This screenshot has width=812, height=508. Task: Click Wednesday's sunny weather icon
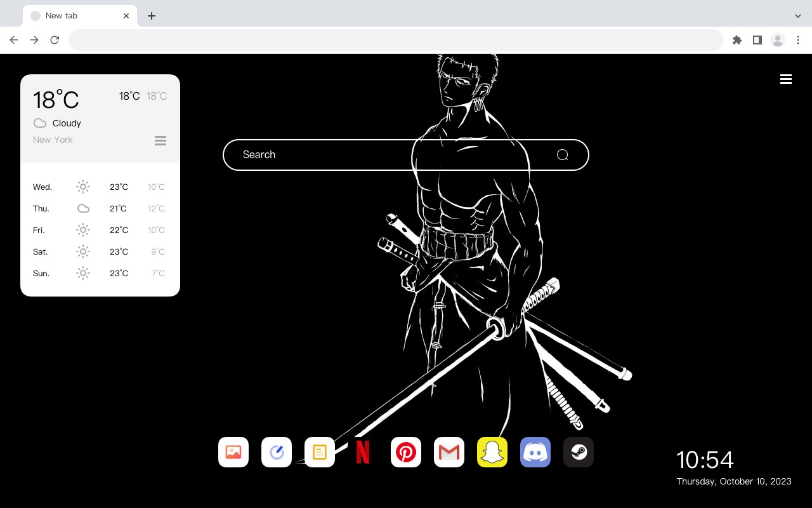pyautogui.click(x=83, y=187)
